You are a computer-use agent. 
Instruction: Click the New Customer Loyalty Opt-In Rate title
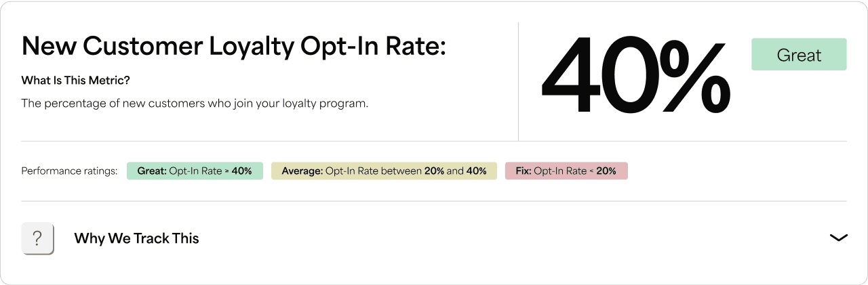234,46
